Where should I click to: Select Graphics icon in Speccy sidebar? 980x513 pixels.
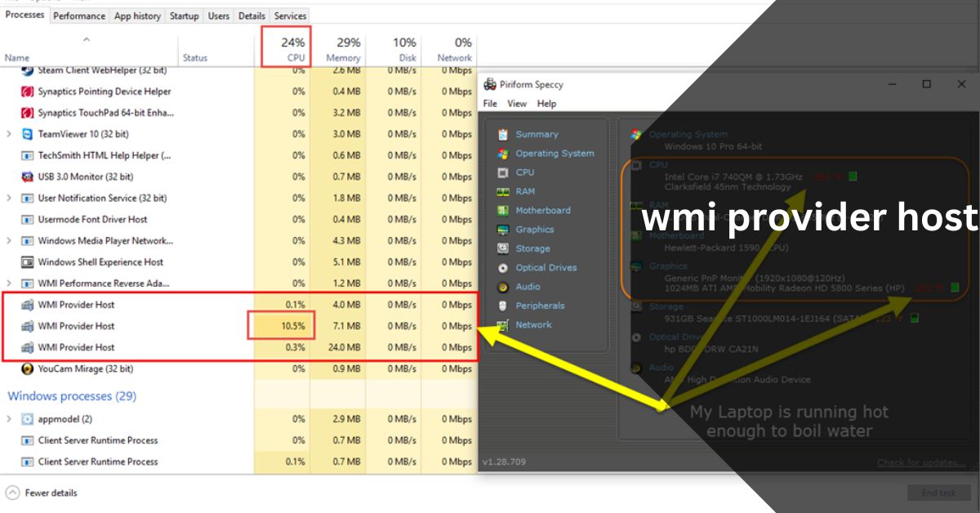[x=503, y=230]
